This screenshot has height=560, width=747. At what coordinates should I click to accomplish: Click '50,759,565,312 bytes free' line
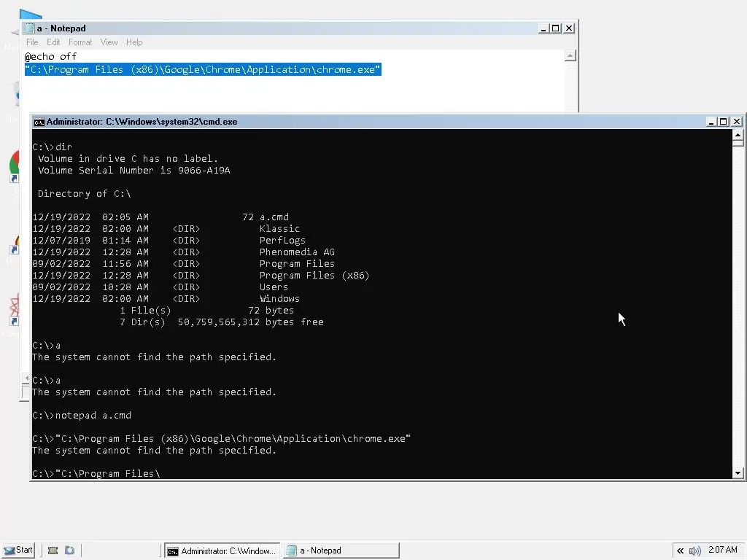[251, 322]
